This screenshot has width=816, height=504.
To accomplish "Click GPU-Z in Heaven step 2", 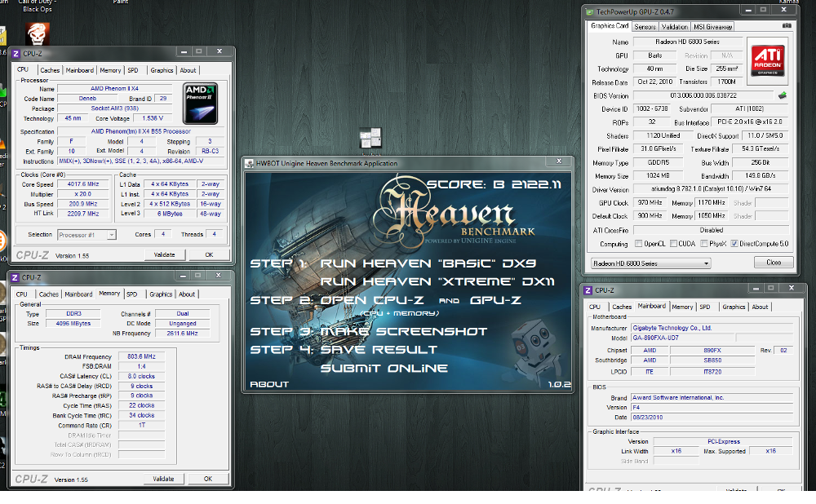I will [495, 300].
